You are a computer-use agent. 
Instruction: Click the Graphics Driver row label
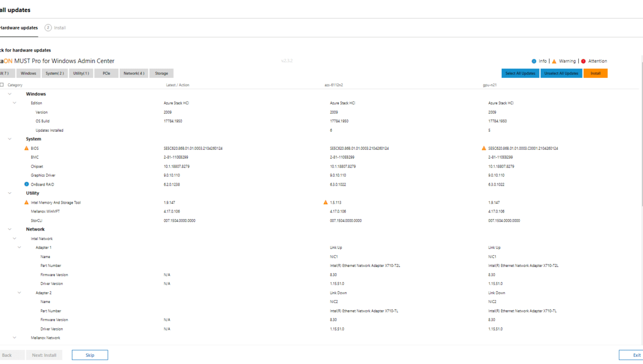(x=44, y=175)
